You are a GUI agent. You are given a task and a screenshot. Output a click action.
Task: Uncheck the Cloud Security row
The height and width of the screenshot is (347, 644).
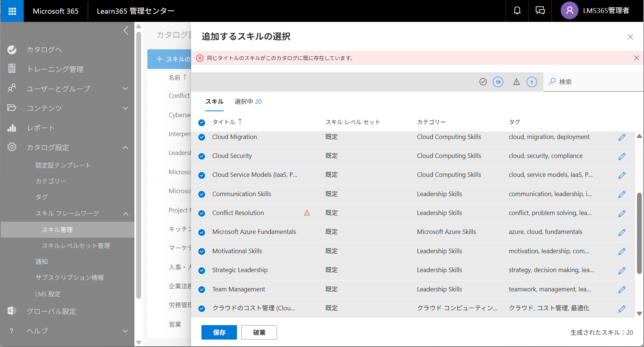pyautogui.click(x=201, y=156)
